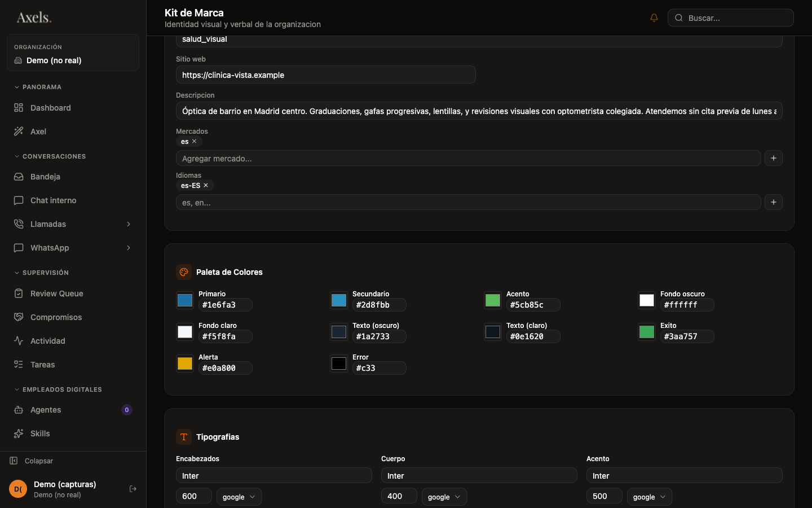
Task: Click the Bandeja inbox icon
Action: point(19,177)
